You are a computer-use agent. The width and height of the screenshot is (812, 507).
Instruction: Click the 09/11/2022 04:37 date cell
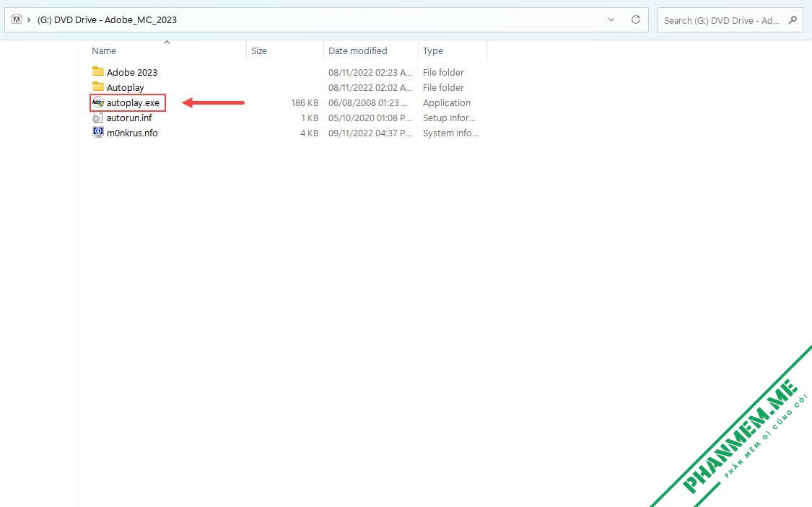370,133
